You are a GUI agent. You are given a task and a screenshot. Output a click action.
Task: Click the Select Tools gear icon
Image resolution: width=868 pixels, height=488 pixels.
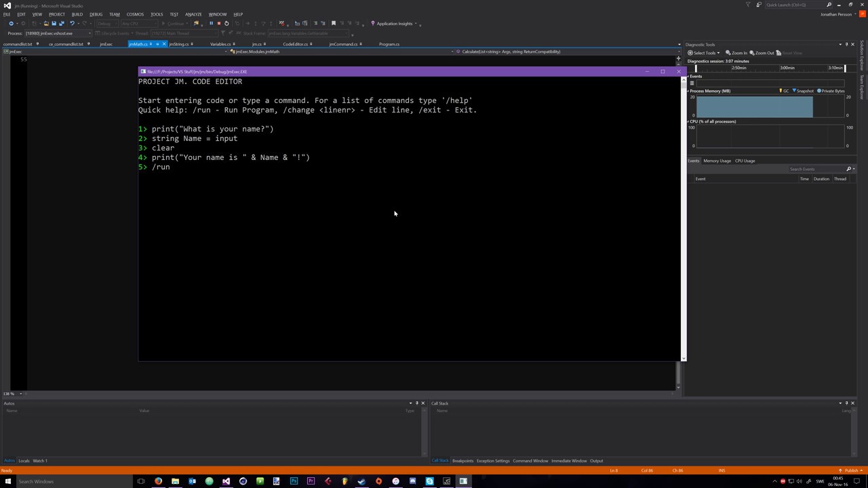pyautogui.click(x=690, y=53)
